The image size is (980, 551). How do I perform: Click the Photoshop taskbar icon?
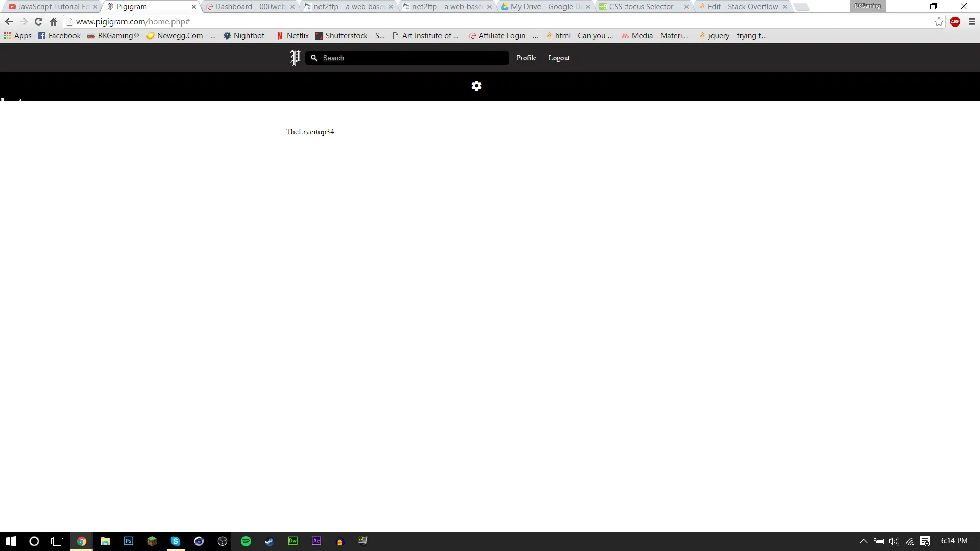coord(128,541)
